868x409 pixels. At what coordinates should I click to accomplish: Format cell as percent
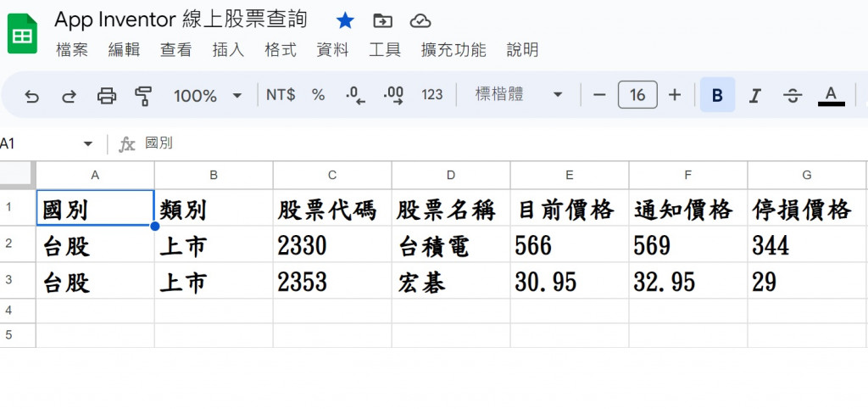click(318, 95)
